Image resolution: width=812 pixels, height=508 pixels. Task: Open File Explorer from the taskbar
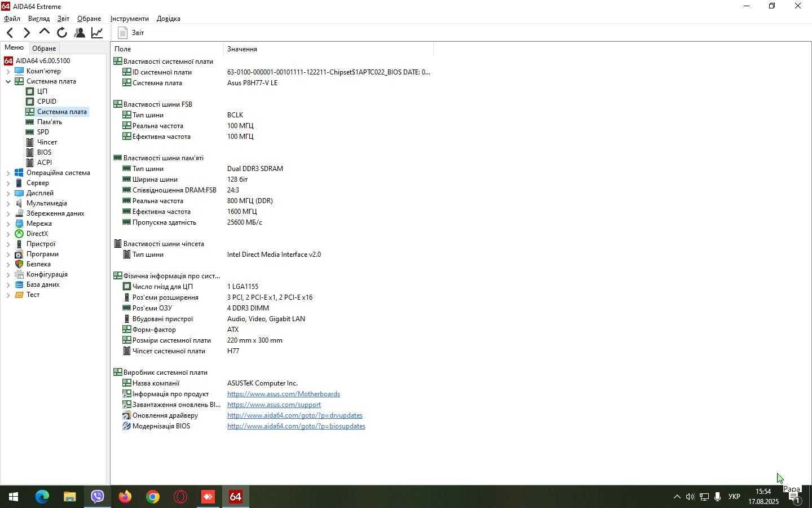coord(69,497)
